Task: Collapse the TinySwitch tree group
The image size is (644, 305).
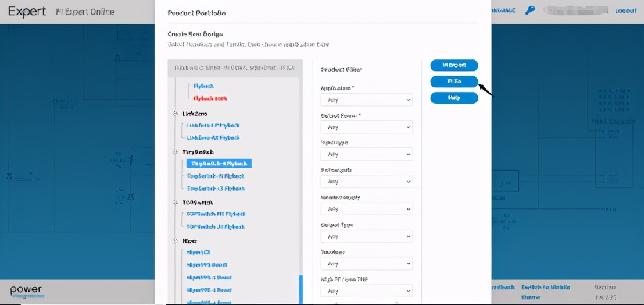Action: click(176, 152)
